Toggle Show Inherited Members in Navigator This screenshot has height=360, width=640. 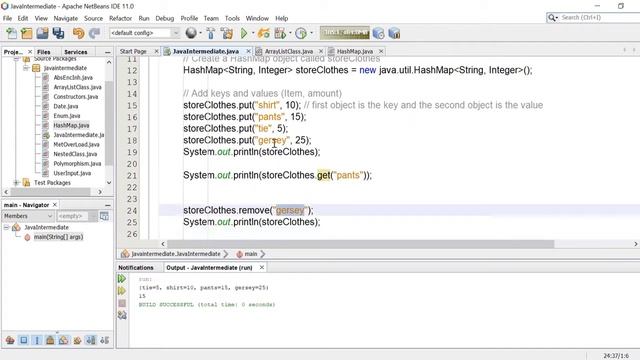(x=10, y=340)
